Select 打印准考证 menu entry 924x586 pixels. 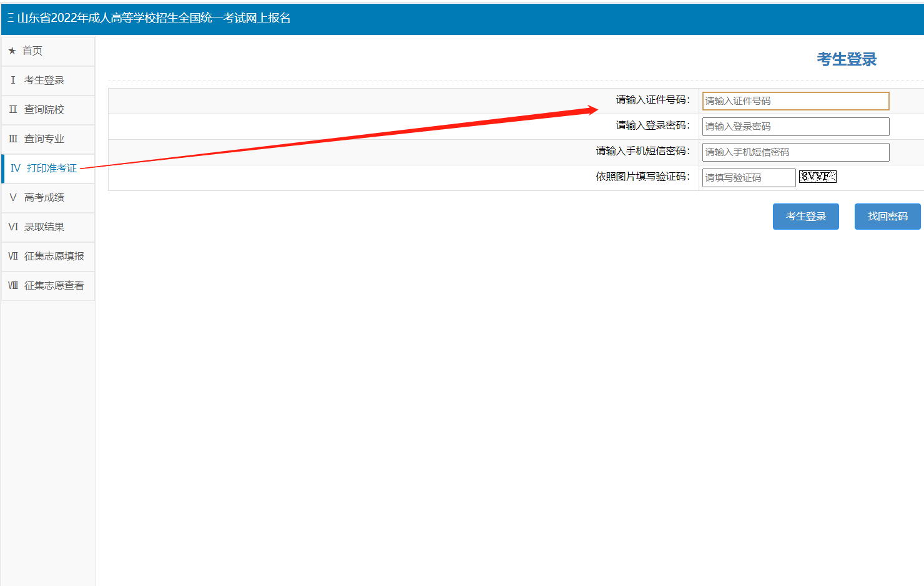tap(48, 168)
